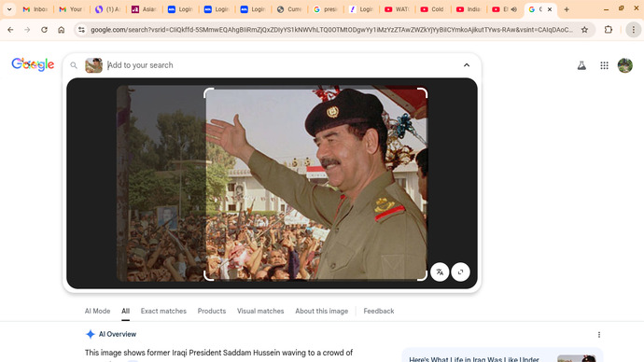Switch to AI Mode

click(97, 311)
